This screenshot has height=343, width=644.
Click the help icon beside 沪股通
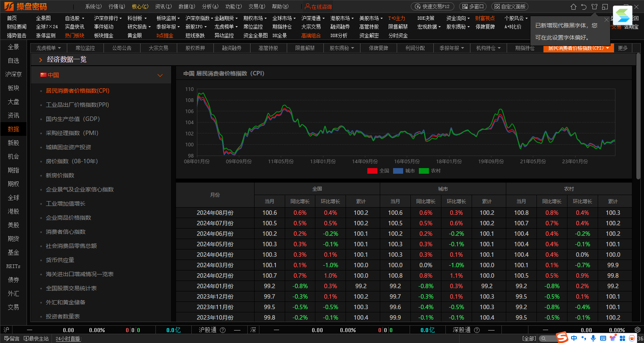tap(223, 330)
